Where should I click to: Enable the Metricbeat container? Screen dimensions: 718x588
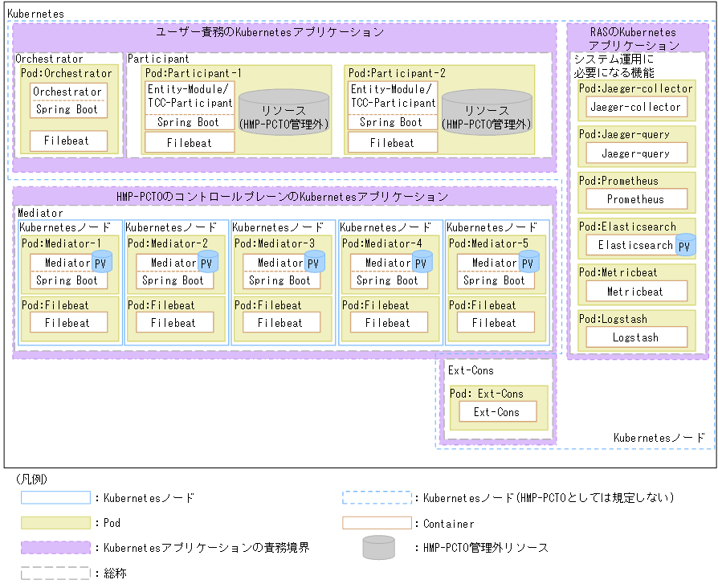(635, 291)
